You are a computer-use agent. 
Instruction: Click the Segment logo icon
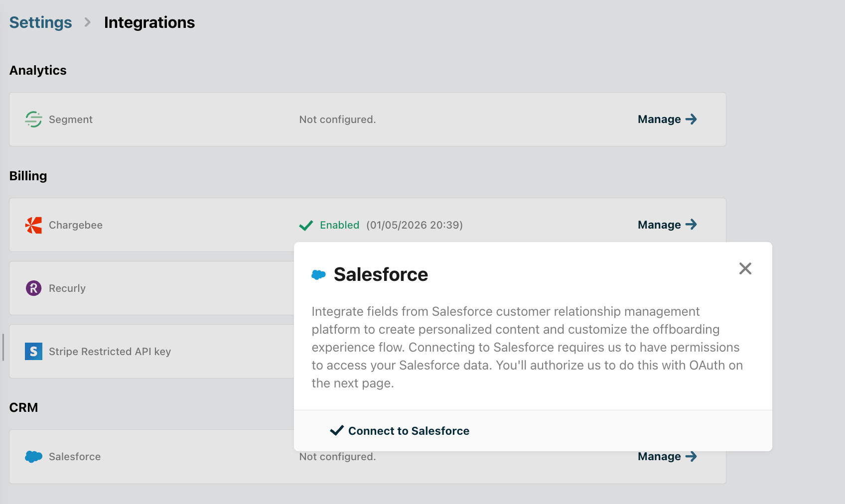[33, 120]
